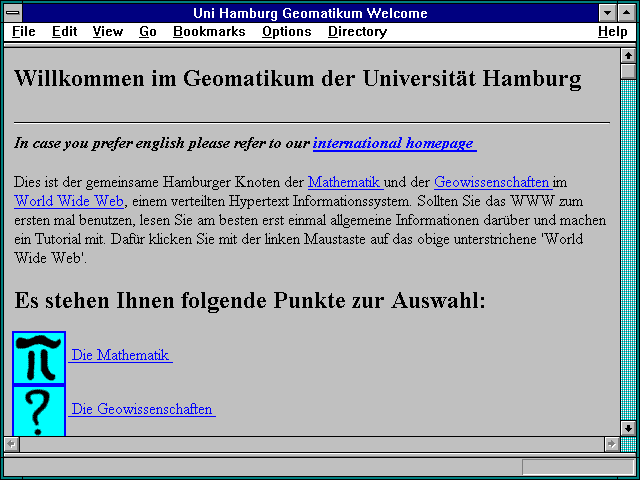
Task: Click the question mark icon
Action: tap(39, 411)
